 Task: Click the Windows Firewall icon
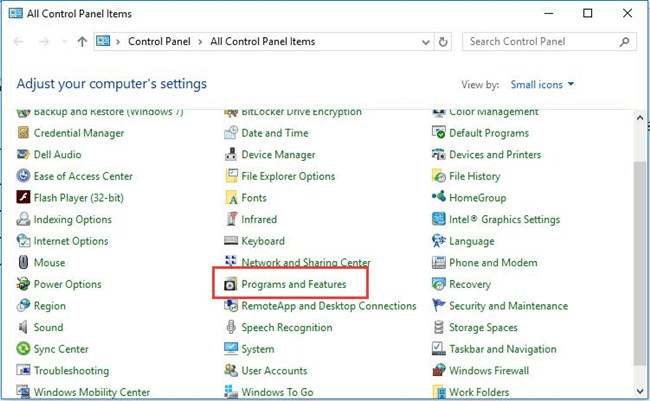tap(439, 370)
